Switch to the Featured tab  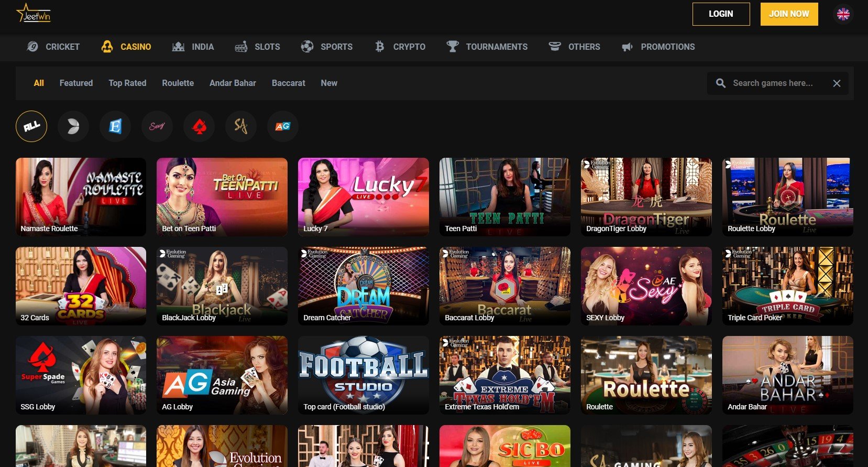pyautogui.click(x=76, y=83)
